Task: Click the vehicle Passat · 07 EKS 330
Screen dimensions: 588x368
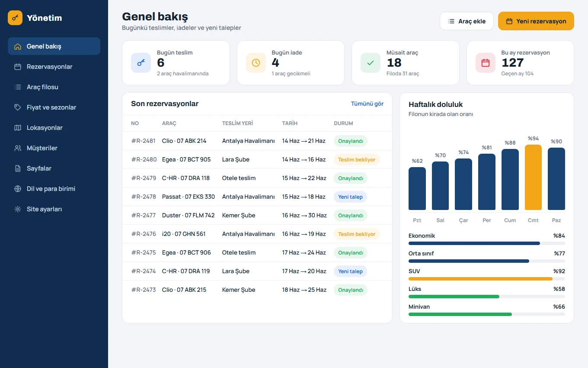Action: tap(189, 197)
